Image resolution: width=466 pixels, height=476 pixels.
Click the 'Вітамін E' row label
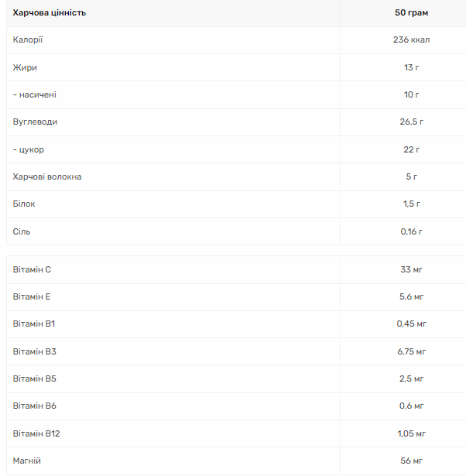[32, 296]
